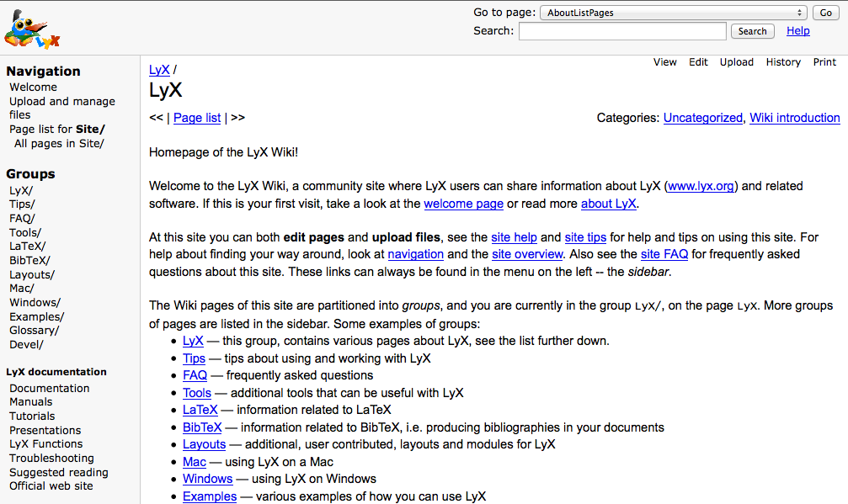The height and width of the screenshot is (504, 848).
Task: Select Layouts/ group in sidebar
Action: pyautogui.click(x=32, y=274)
